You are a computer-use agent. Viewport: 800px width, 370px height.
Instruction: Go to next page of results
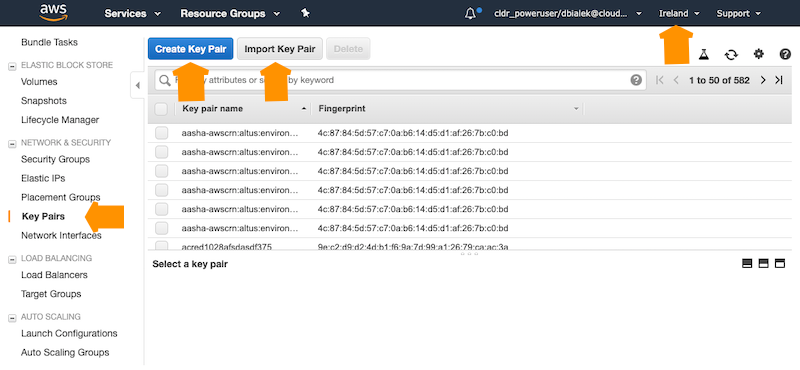tap(763, 80)
